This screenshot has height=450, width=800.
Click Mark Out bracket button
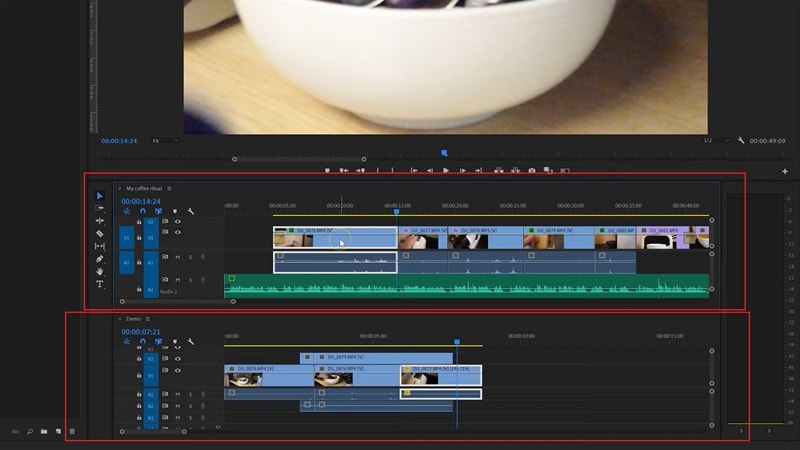(x=392, y=170)
